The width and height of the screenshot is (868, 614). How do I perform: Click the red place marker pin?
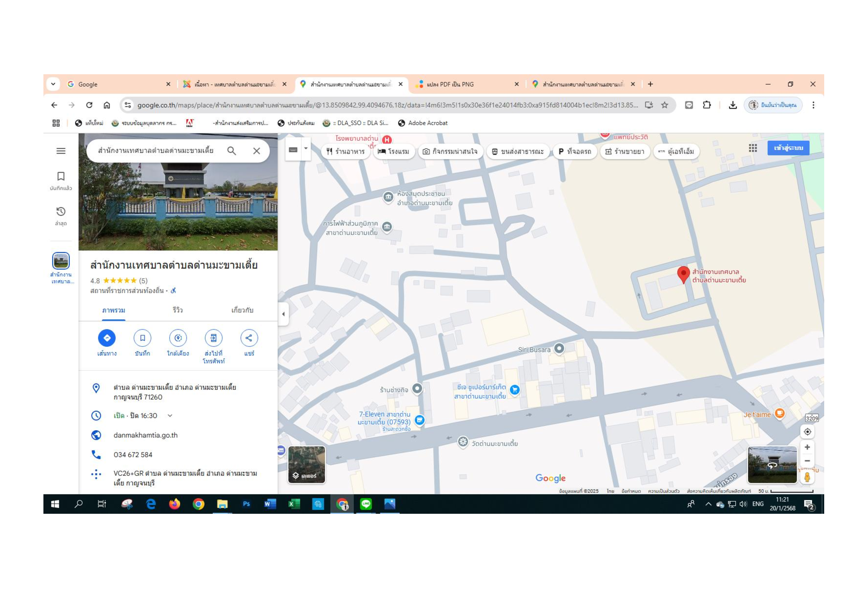coord(683,274)
